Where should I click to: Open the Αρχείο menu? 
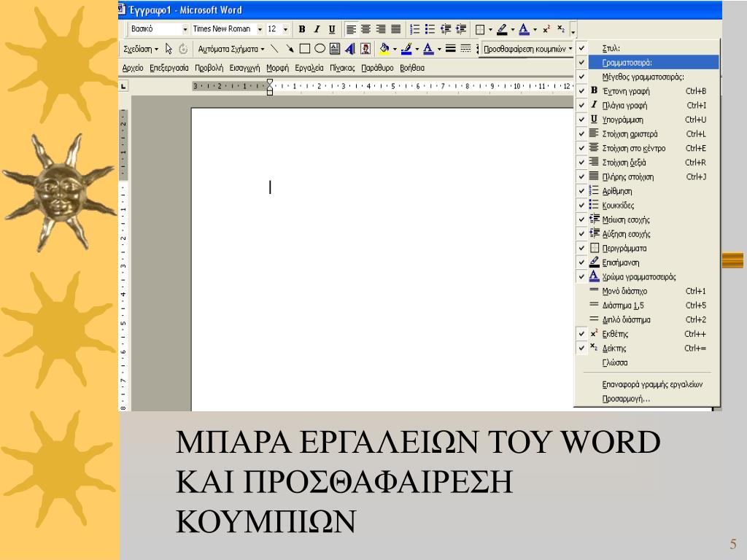tap(133, 68)
